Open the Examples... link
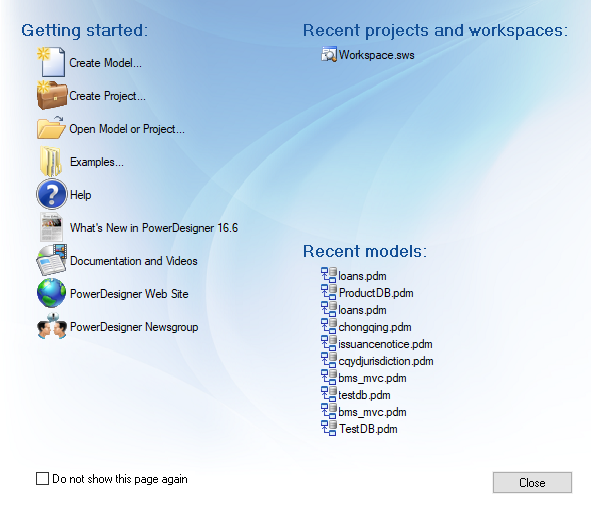The image size is (591, 509). point(97,162)
